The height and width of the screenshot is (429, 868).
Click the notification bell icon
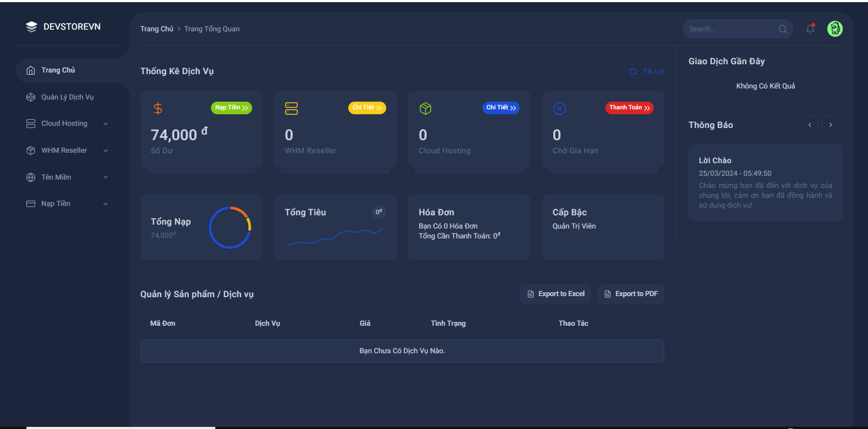pos(810,29)
